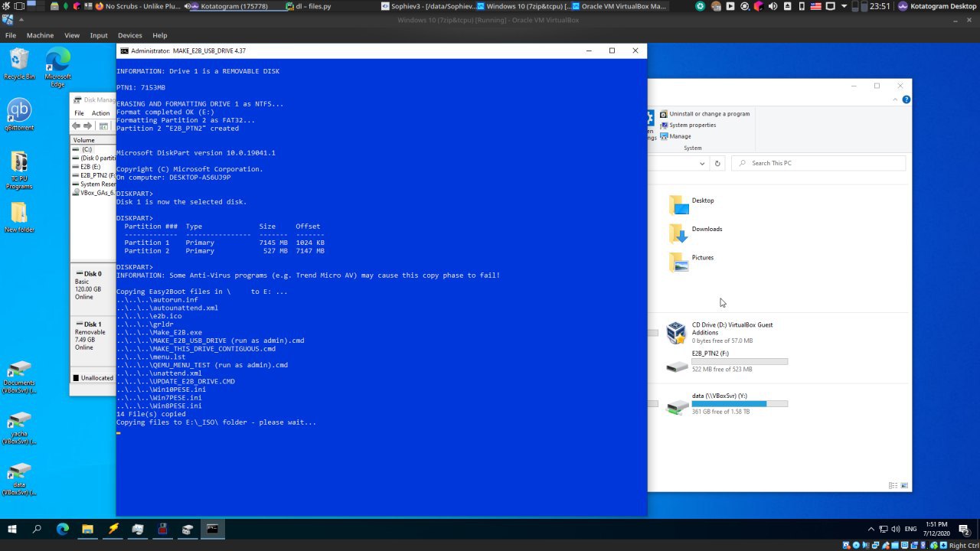Switch to command prompt in taskbar
This screenshot has height=551, width=980.
coord(212,529)
